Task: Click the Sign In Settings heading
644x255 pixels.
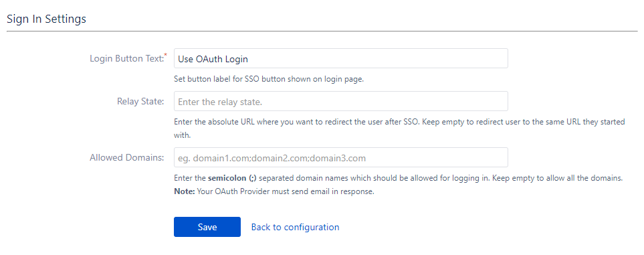Action: click(x=46, y=19)
